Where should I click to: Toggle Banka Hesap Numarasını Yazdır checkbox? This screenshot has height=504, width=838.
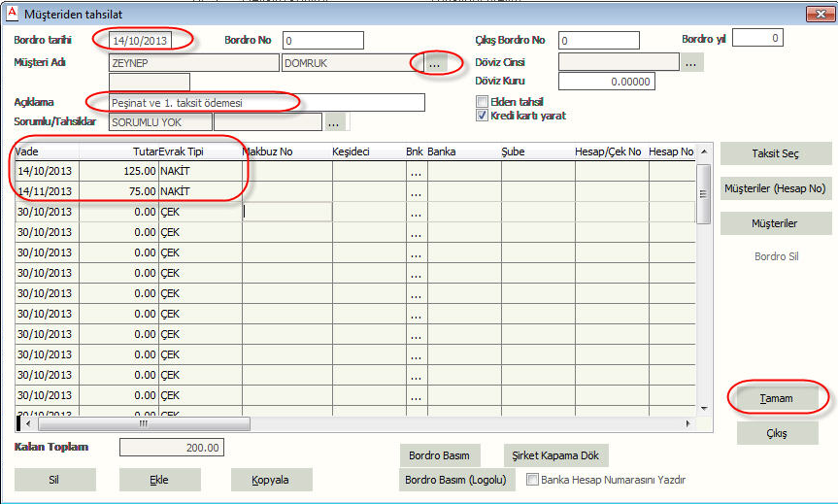click(x=532, y=480)
